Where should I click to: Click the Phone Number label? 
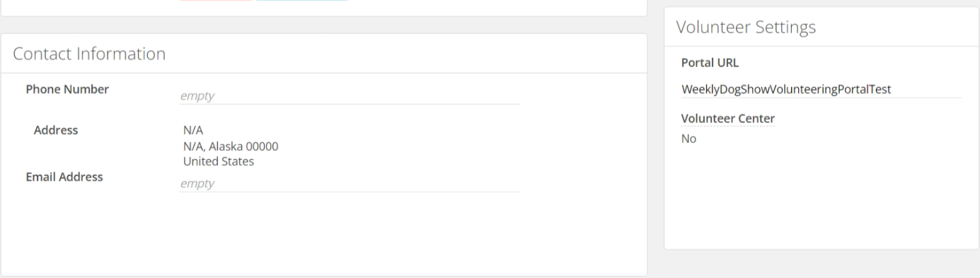click(67, 89)
